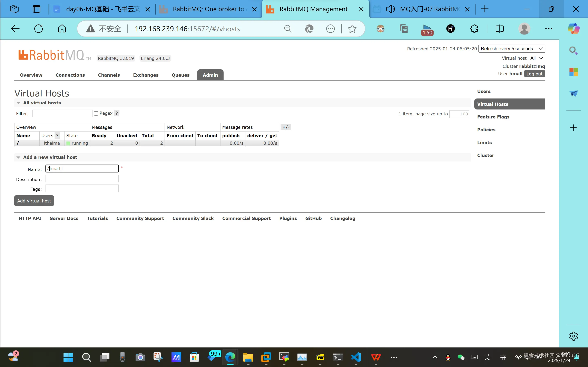Add page to favorites with star icon
588x367 pixels.
(352, 29)
